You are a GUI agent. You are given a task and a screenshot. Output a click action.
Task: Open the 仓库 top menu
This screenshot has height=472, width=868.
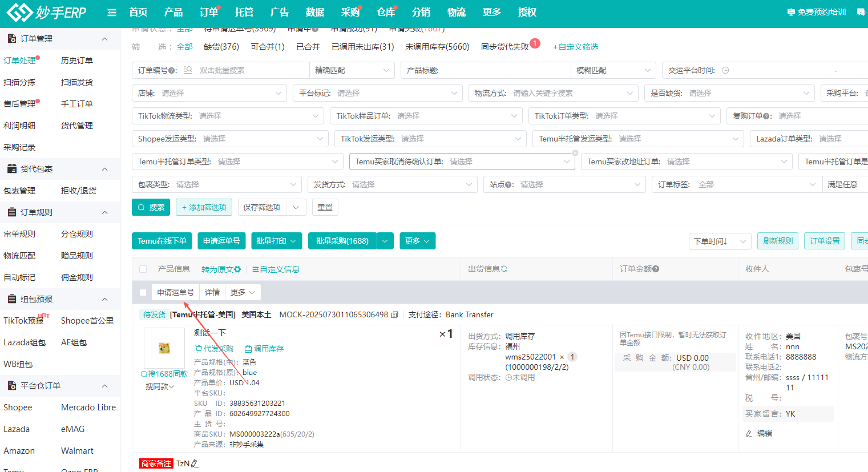pos(386,12)
